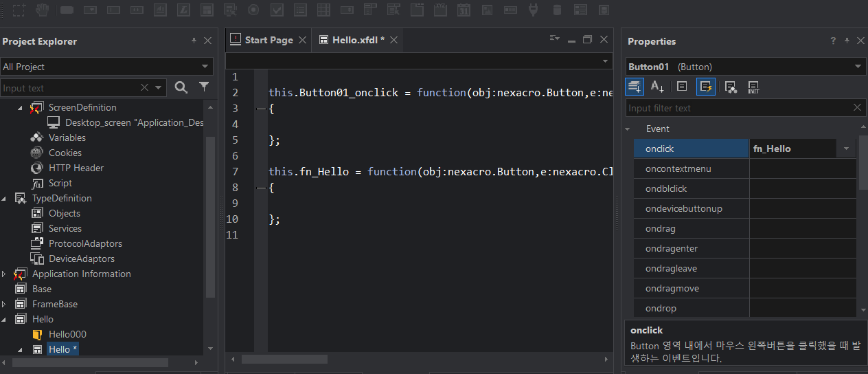868x374 pixels.
Task: Open the User Properties icon with dots
Action: 731,87
